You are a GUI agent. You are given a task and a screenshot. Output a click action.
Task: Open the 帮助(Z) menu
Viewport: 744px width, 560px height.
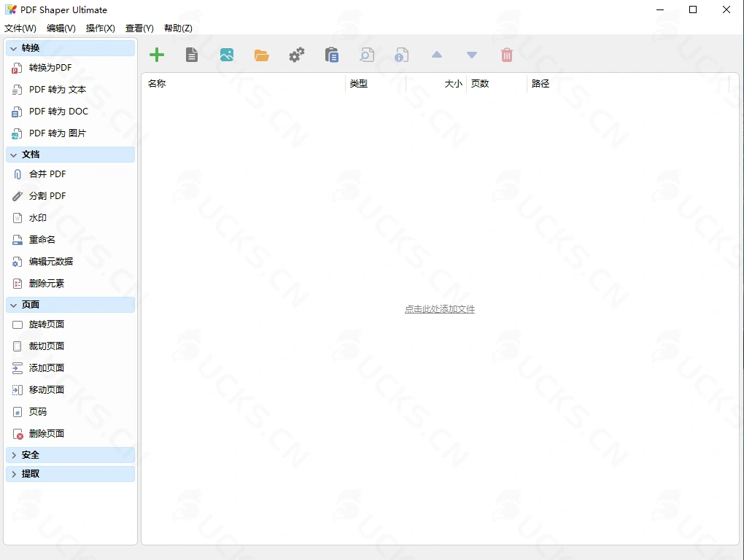(x=178, y=28)
